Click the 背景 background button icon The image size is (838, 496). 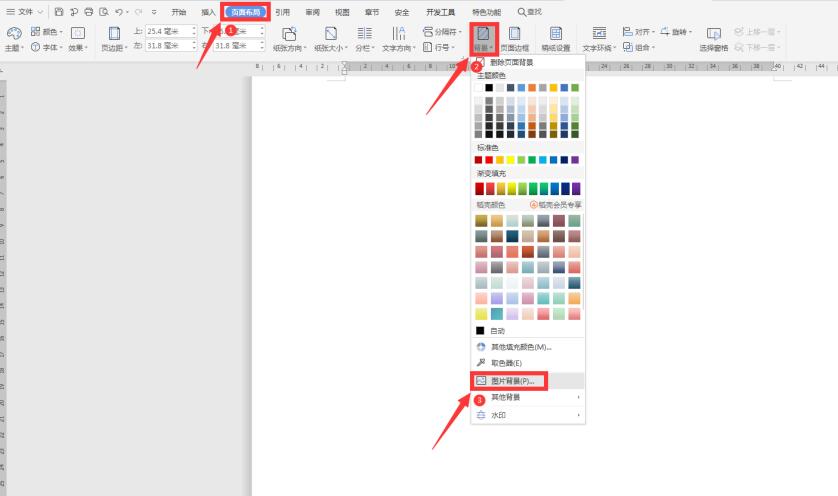pyautogui.click(x=484, y=34)
